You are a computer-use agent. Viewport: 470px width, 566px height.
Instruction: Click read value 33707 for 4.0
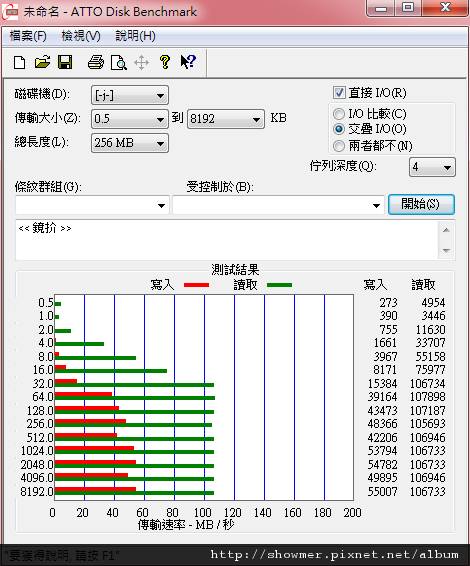pyautogui.click(x=430, y=343)
